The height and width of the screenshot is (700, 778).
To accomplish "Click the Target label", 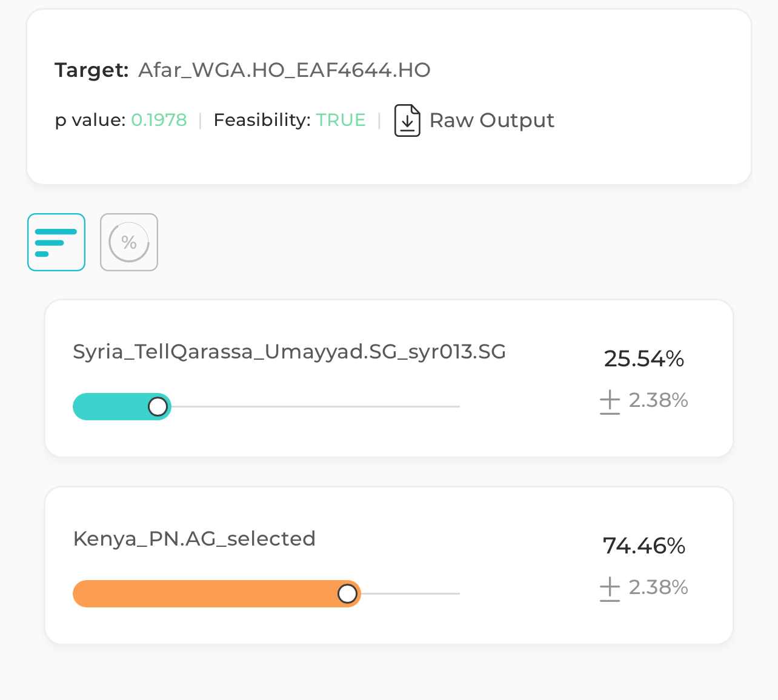I will click(91, 70).
